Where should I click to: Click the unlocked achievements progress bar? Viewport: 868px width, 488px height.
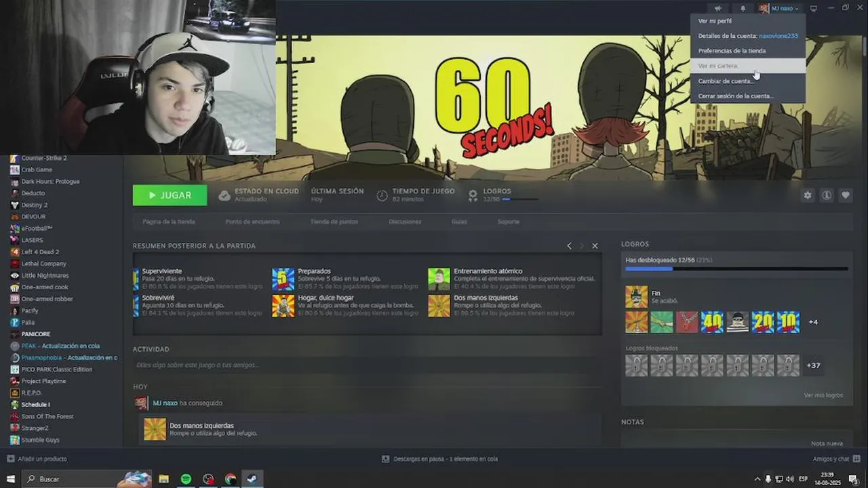(x=736, y=269)
